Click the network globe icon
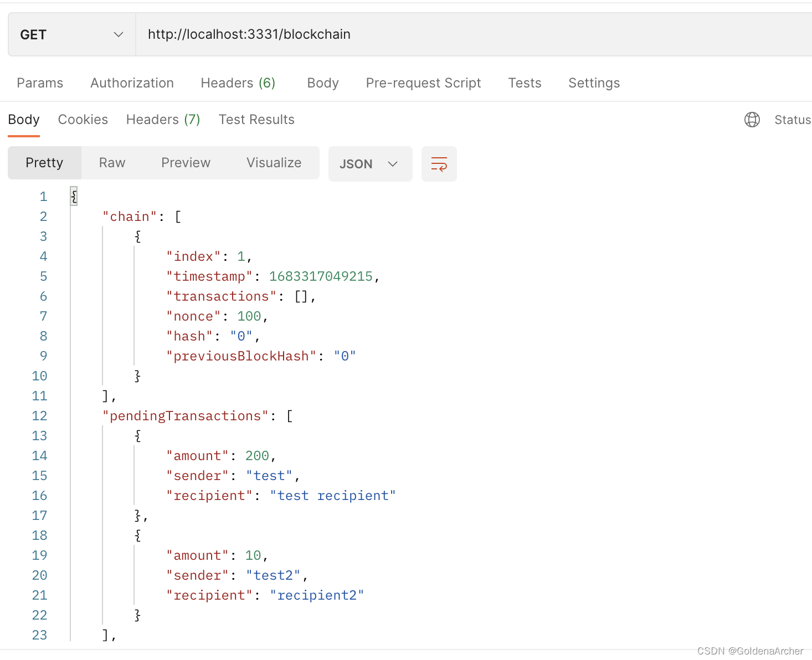The height and width of the screenshot is (660, 812). [752, 120]
